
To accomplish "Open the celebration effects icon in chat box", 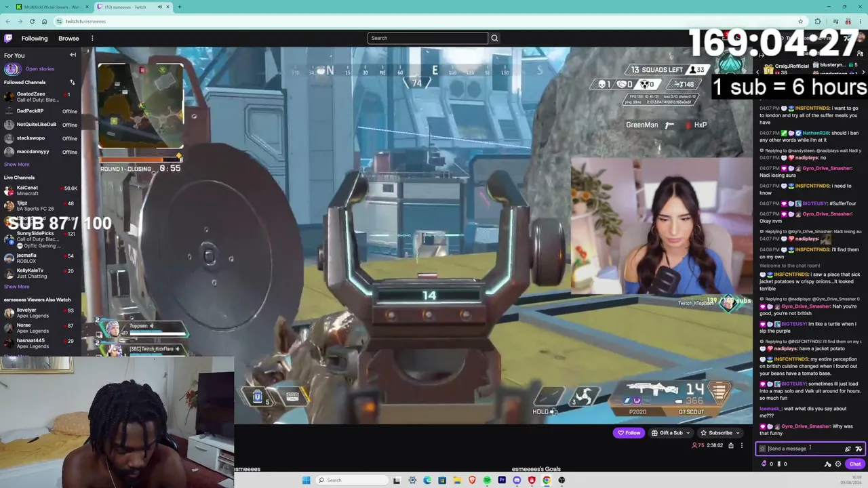I will pyautogui.click(x=848, y=449).
